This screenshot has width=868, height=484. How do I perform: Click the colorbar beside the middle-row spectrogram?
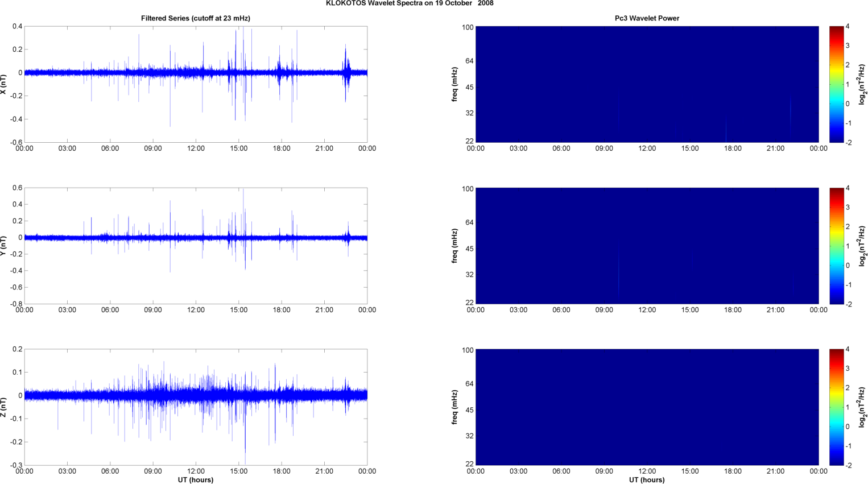[836, 246]
